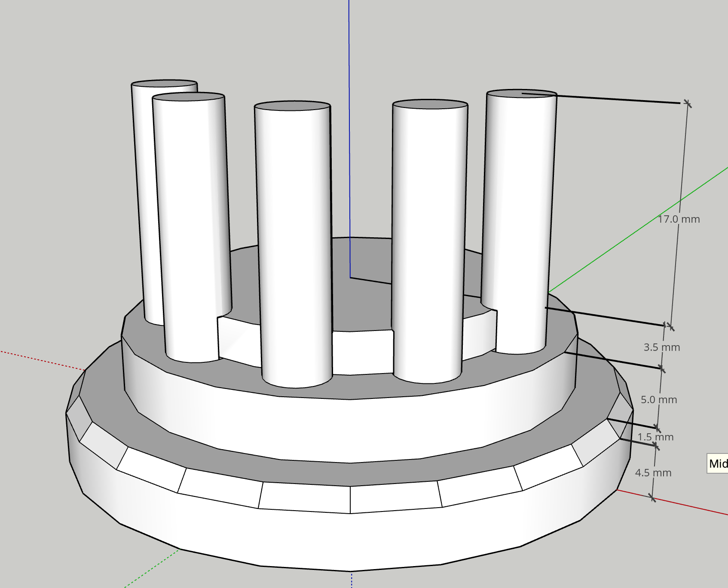Click the Mid inference tooltip
728x588 pixels.
click(717, 464)
